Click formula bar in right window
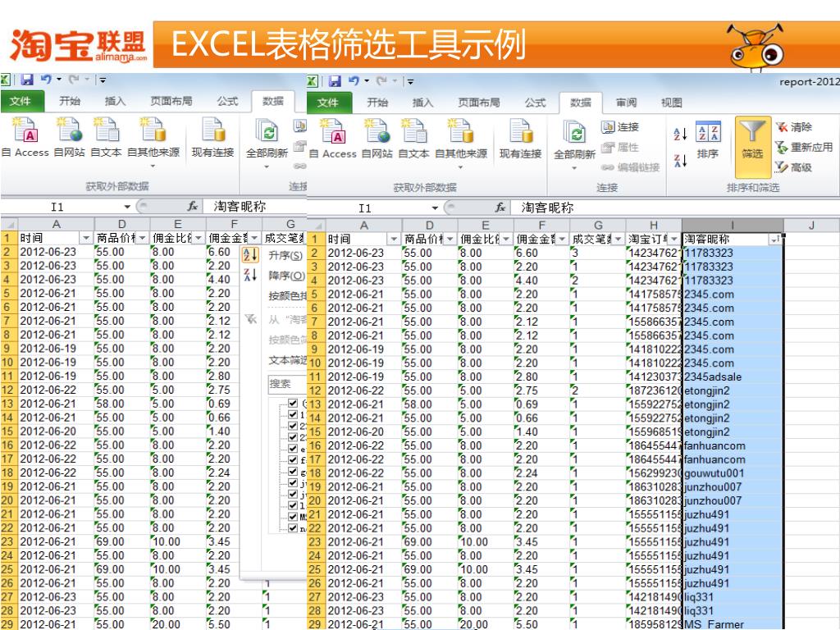Viewport: 840px width, 630px height. click(674, 208)
